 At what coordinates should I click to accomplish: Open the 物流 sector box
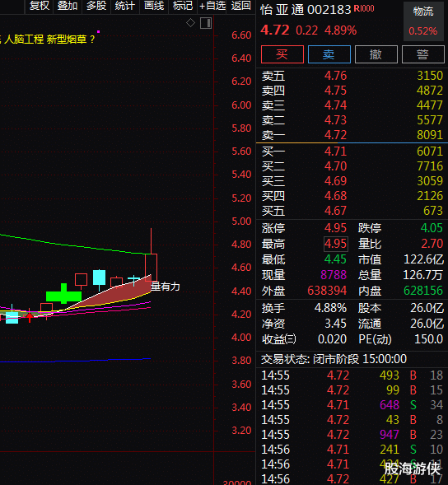pyautogui.click(x=423, y=21)
